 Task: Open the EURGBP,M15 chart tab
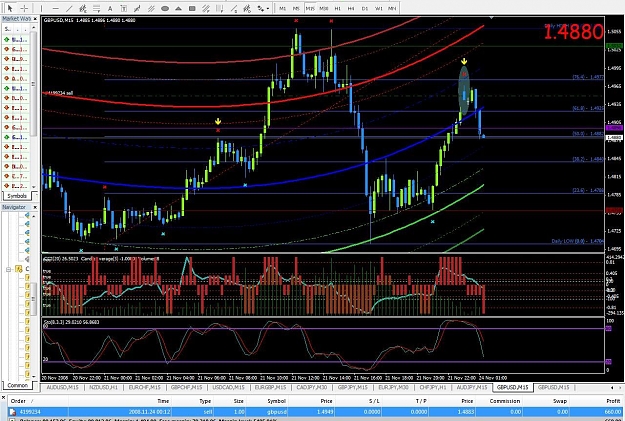(270, 387)
